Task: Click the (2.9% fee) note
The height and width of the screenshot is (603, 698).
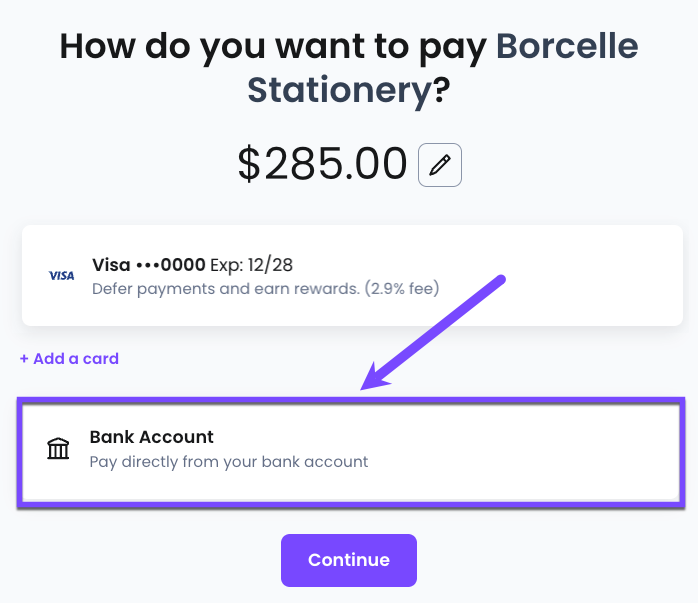Action: 402,289
